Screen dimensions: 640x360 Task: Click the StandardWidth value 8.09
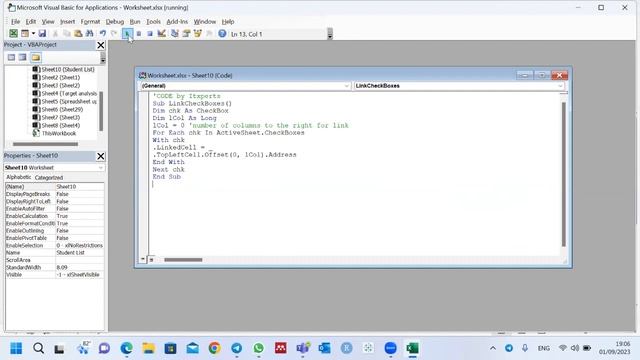80,267
